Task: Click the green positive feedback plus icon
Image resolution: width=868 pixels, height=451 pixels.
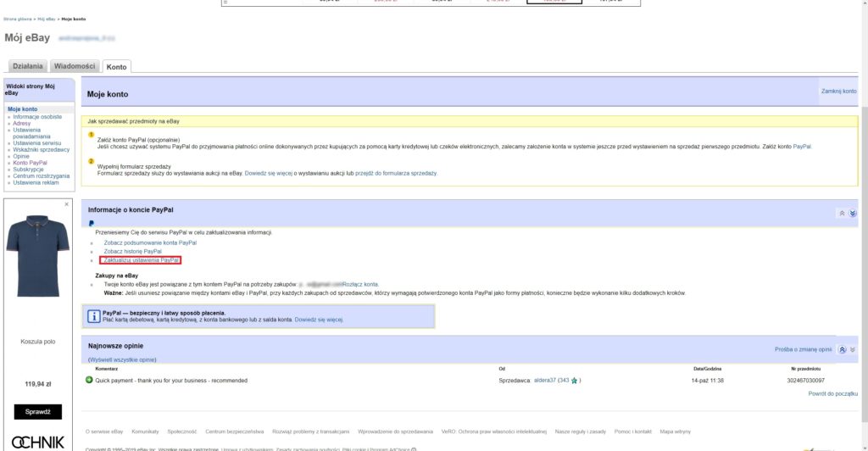Action: tap(89, 380)
